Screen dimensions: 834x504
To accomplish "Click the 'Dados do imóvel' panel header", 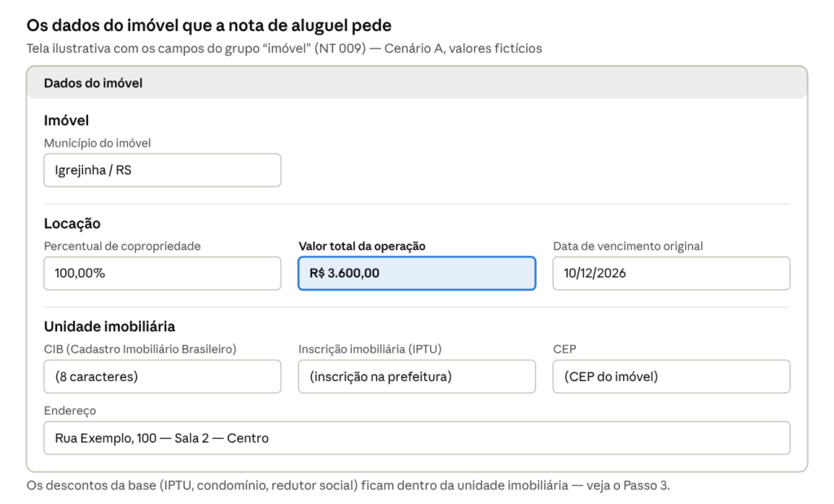I will (417, 83).
